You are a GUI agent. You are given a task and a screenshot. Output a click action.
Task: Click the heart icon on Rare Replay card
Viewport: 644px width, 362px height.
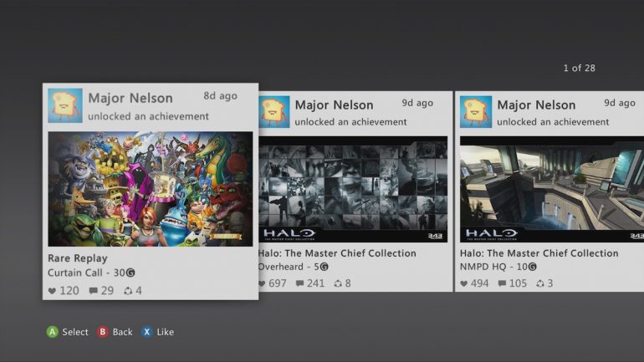53,291
